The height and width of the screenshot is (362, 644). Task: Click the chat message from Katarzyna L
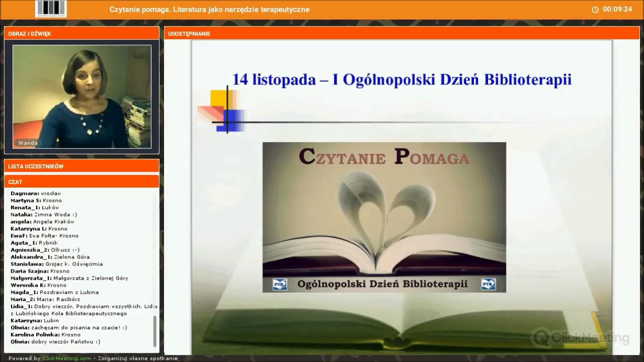pos(39,228)
